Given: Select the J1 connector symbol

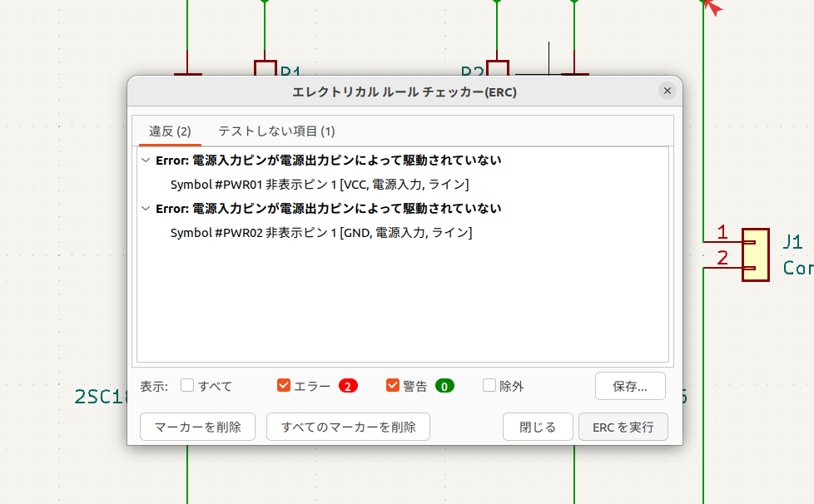Looking at the screenshot, I should tap(756, 254).
